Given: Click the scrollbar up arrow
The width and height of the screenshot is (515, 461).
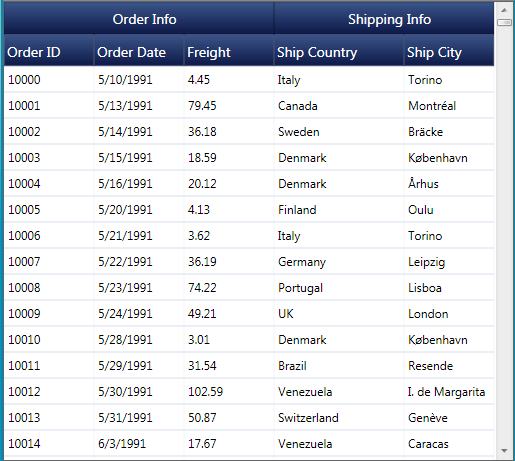Looking at the screenshot, I should 504,10.
